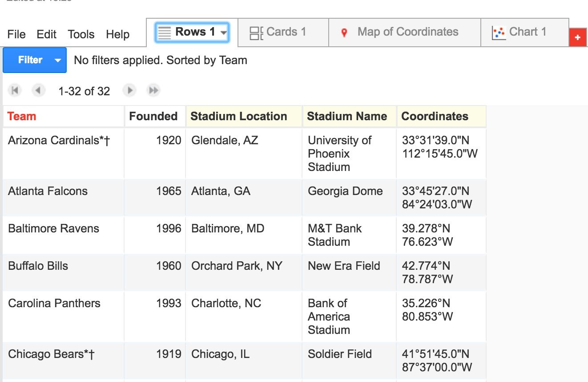Go to previous page of rows

pos(39,91)
